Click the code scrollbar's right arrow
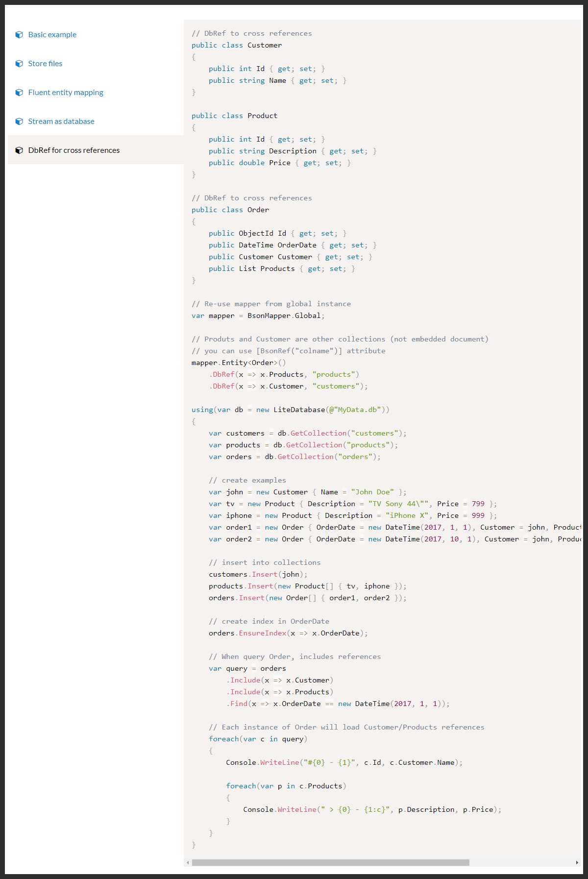Screen dimensions: 588x879 [577, 862]
